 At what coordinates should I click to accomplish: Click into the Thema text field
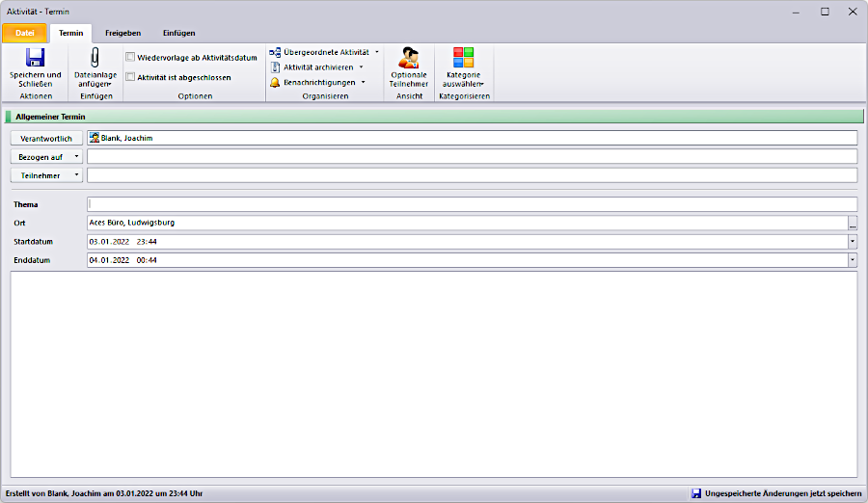click(x=471, y=204)
